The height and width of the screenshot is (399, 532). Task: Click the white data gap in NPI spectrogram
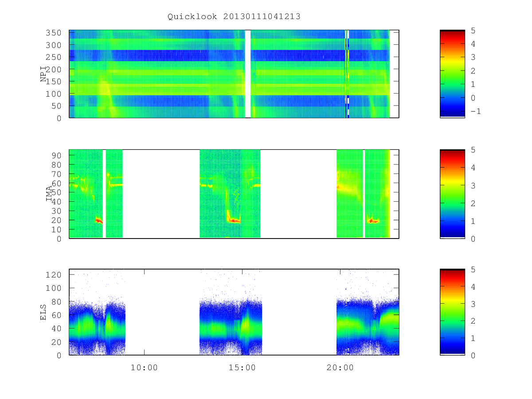click(248, 74)
